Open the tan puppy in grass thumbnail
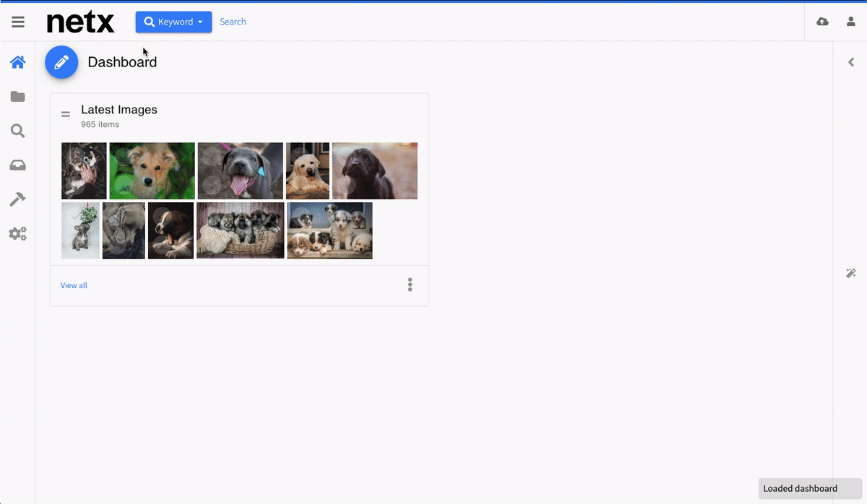This screenshot has width=867, height=504. [152, 171]
